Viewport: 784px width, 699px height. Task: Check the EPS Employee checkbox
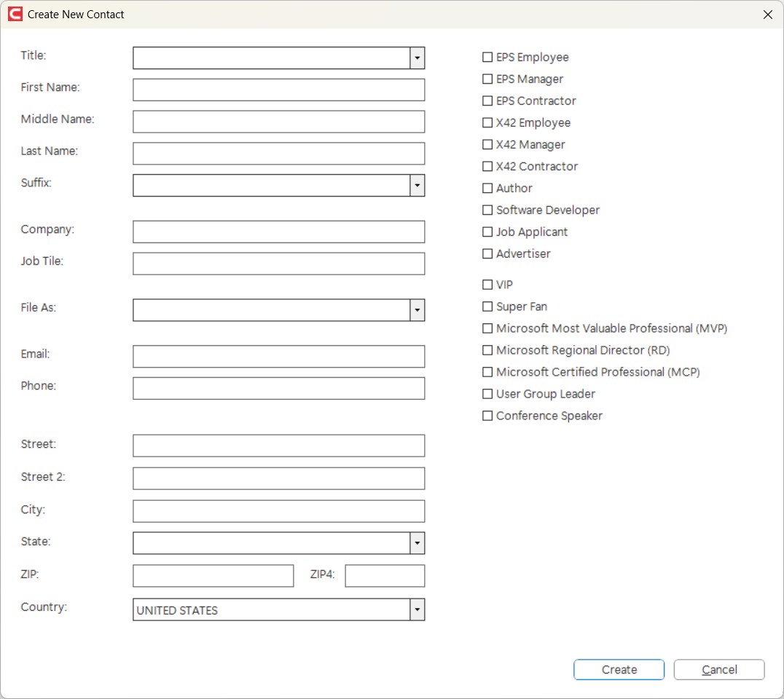tap(487, 57)
